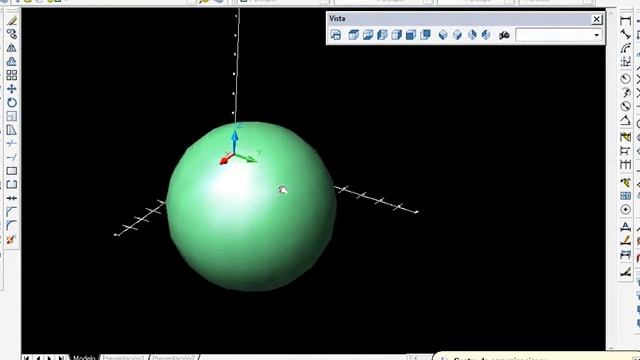Open Named Views in Vista toolbar
The image size is (640, 360).
(x=336, y=35)
